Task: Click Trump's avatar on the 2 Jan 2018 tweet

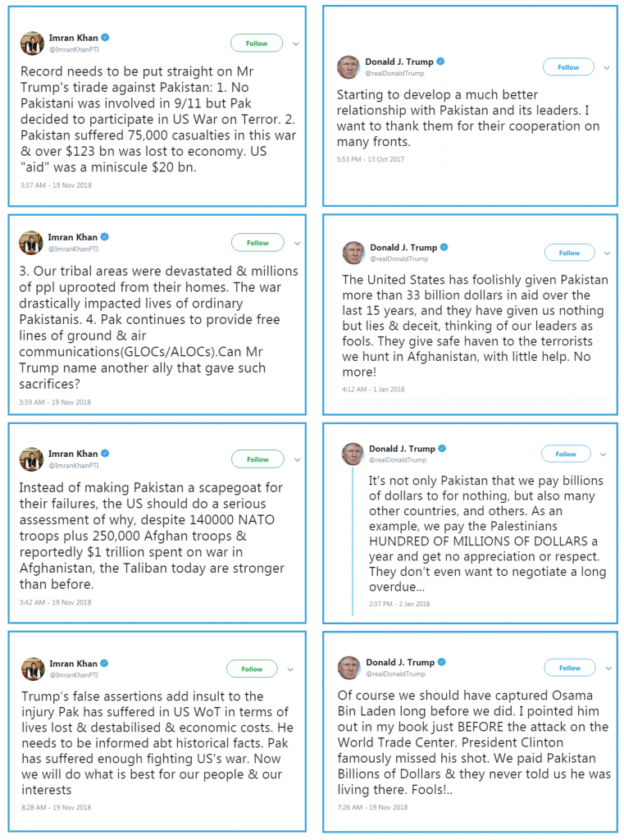Action: [x=353, y=454]
